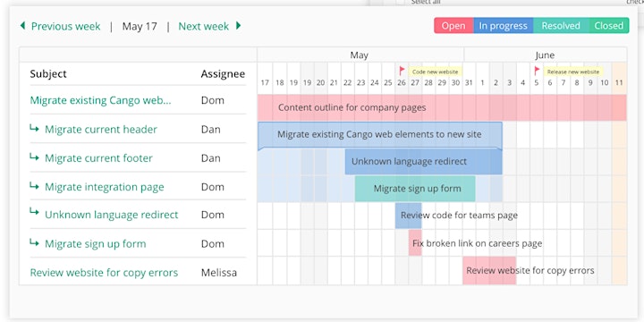Click the right arrow beside Next week
644x322 pixels.
[238, 26]
